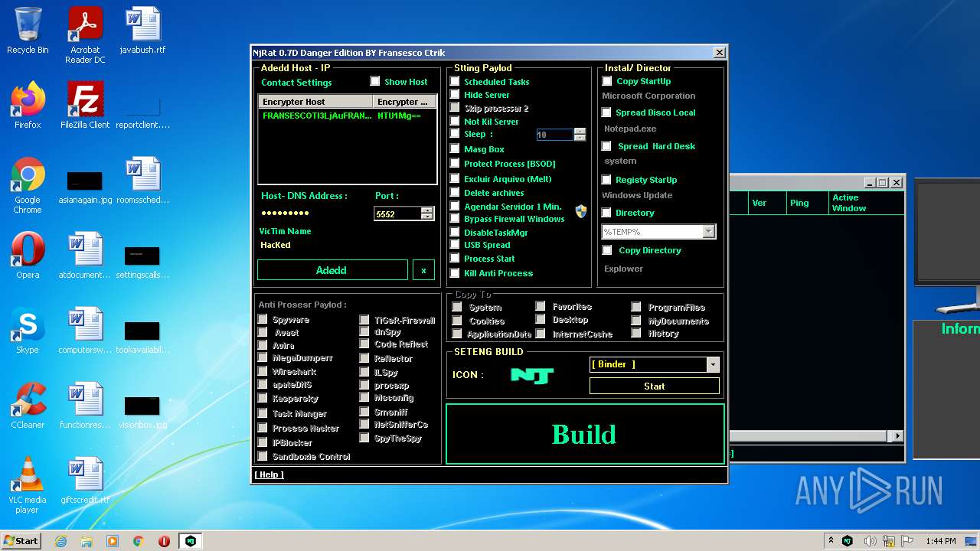This screenshot has height=551, width=980.
Task: Open computersw document icon
Action: [x=85, y=330]
